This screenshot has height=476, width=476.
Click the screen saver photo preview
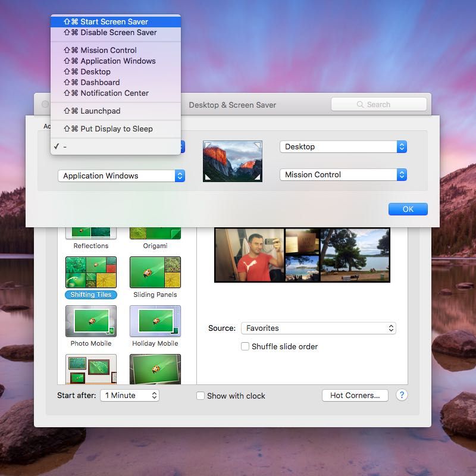(x=302, y=255)
